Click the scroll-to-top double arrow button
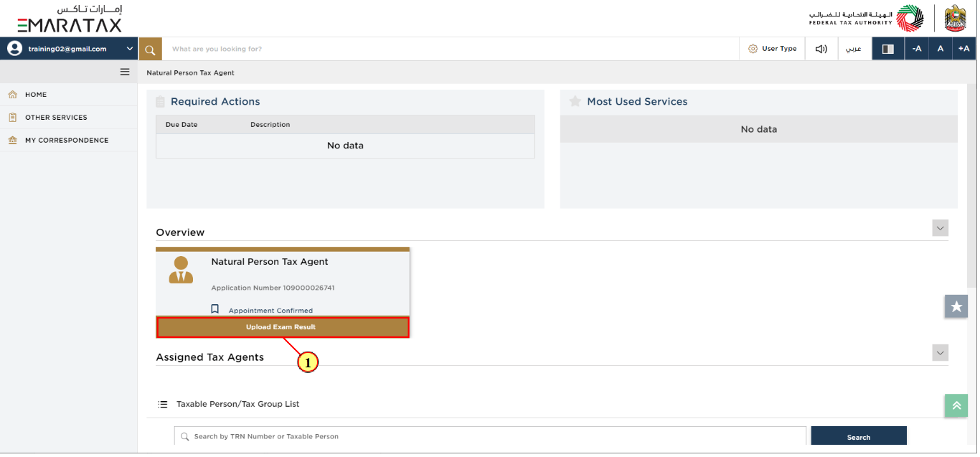The width and height of the screenshot is (980, 457). [x=956, y=405]
